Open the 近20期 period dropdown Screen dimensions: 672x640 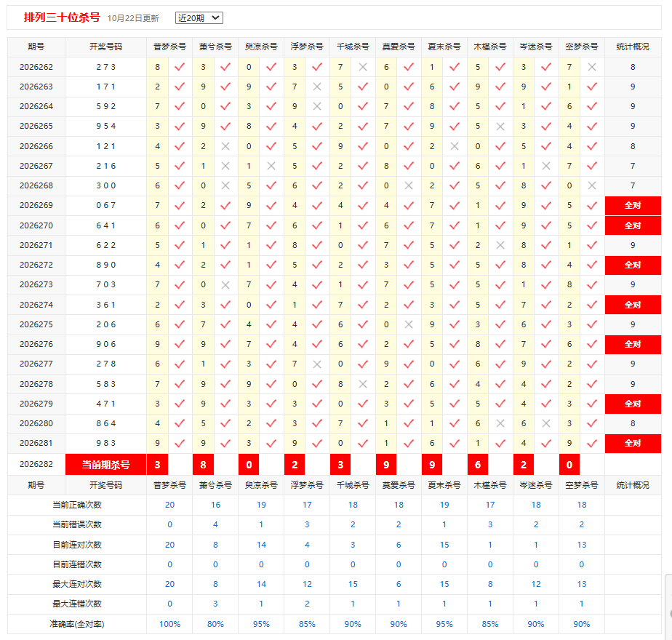(199, 18)
